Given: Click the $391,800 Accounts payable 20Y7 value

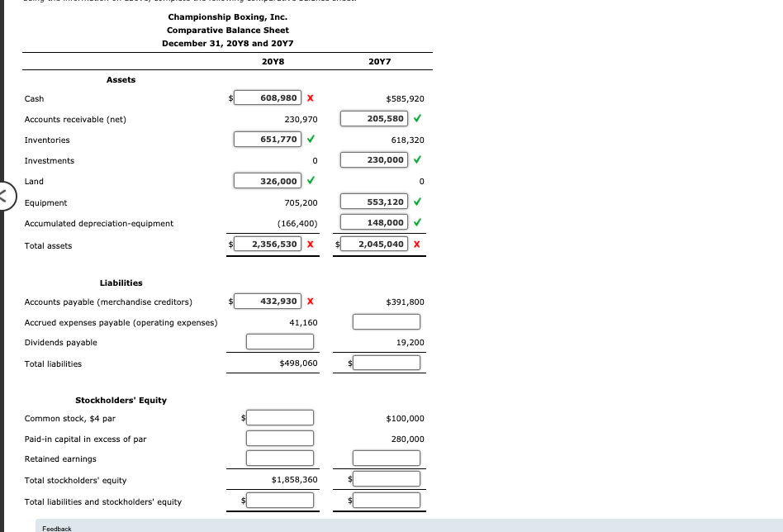Looking at the screenshot, I should (x=405, y=302).
